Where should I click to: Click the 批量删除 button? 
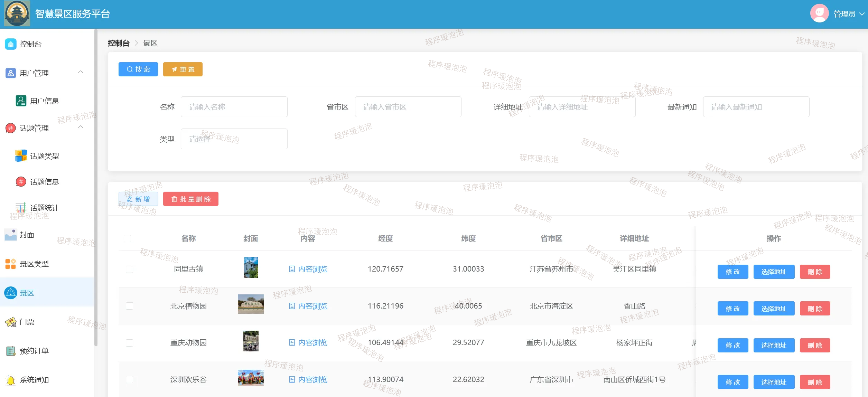click(191, 199)
